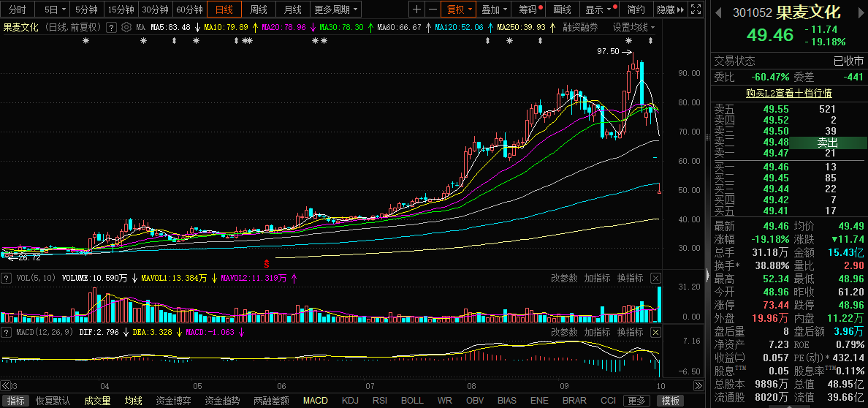The width and height of the screenshot is (868, 408).
Task: Collapse side panel splitter handle
Action: (x=707, y=276)
